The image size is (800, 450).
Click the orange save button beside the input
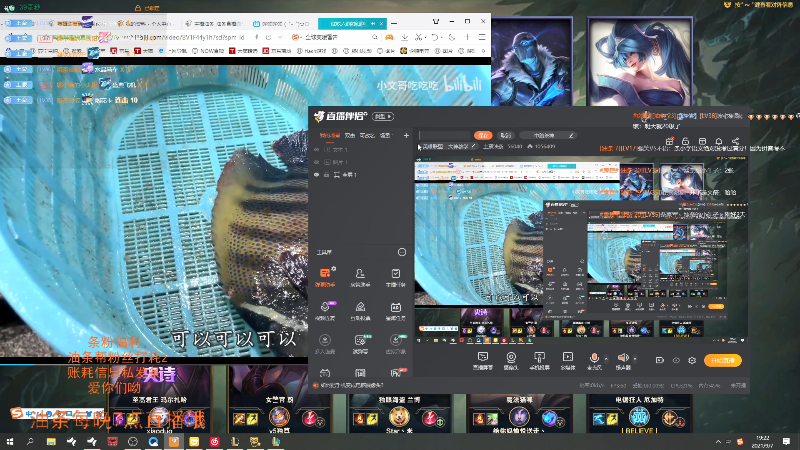[x=483, y=135]
